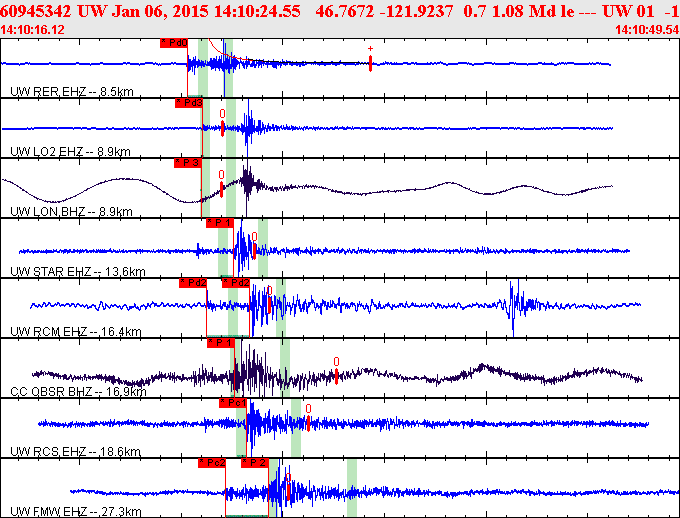
Task: Select the P 1 pick flag on STAR trace
Action: pos(220,223)
